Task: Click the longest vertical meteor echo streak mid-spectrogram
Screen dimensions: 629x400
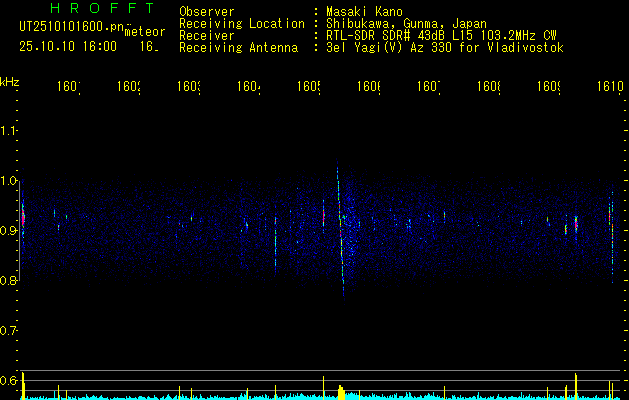Action: (x=340, y=229)
